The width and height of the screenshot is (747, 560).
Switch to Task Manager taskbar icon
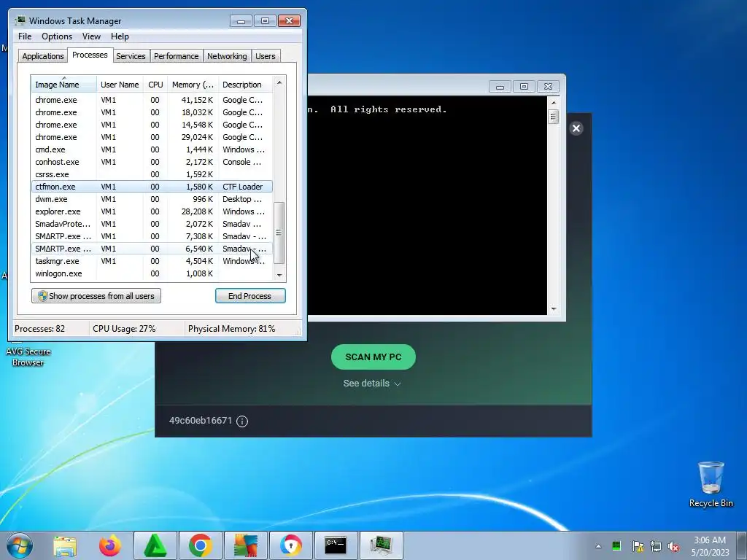click(x=381, y=545)
